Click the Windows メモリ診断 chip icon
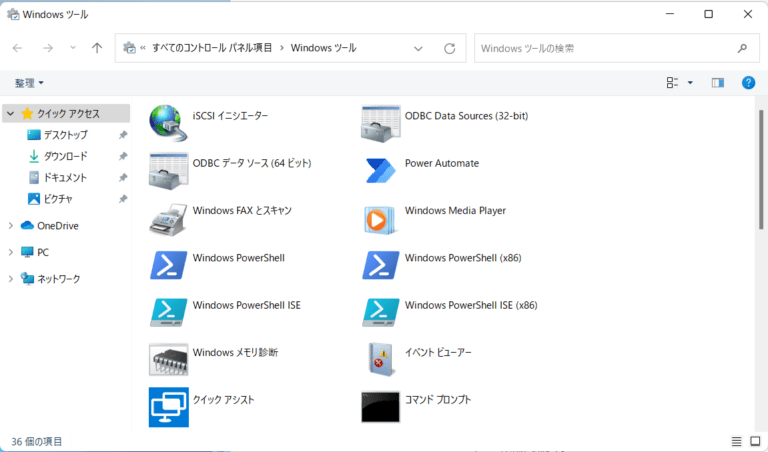 click(168, 359)
